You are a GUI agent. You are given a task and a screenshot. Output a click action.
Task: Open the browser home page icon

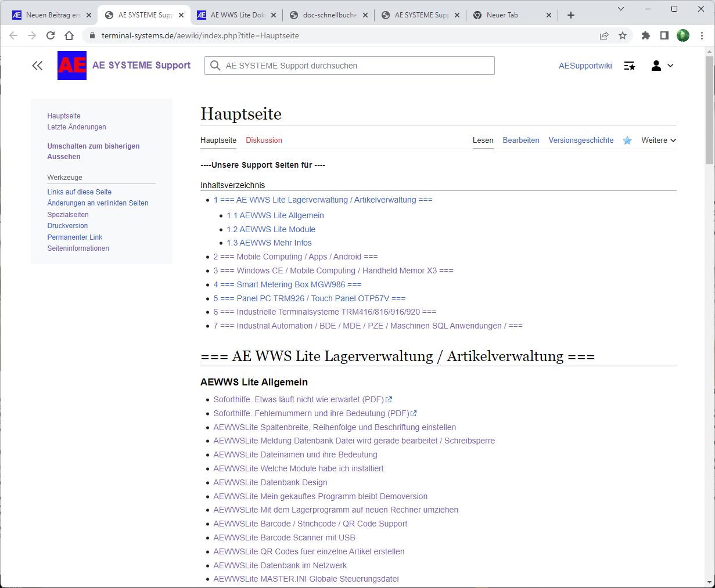pos(69,35)
